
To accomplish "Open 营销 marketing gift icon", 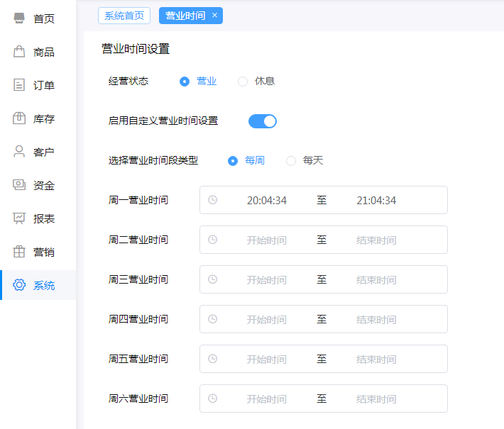I will 19,252.
